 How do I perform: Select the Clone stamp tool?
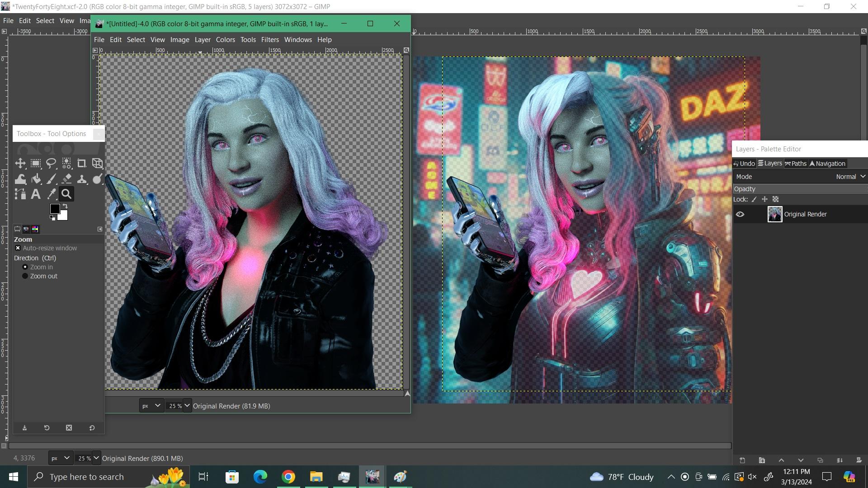tap(82, 179)
